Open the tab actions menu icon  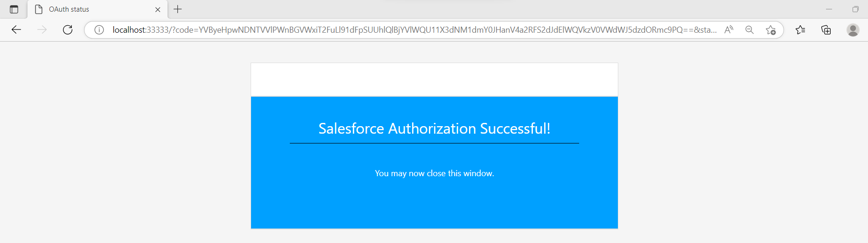[14, 9]
